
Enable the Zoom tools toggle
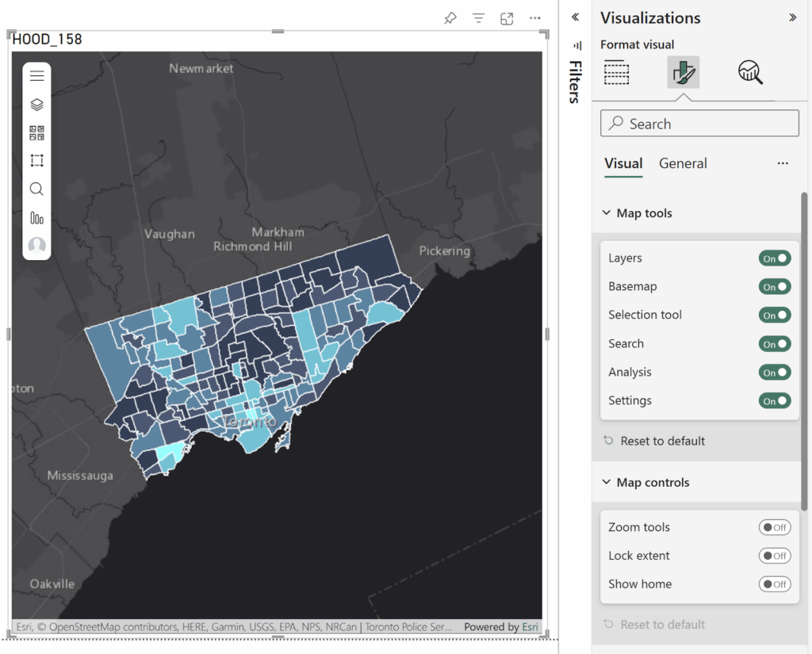[x=775, y=527]
